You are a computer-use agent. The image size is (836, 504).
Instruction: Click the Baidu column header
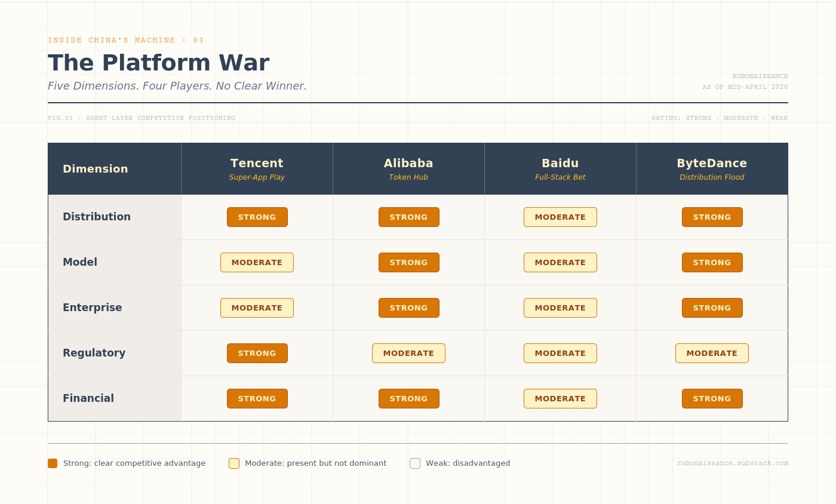[x=560, y=168]
